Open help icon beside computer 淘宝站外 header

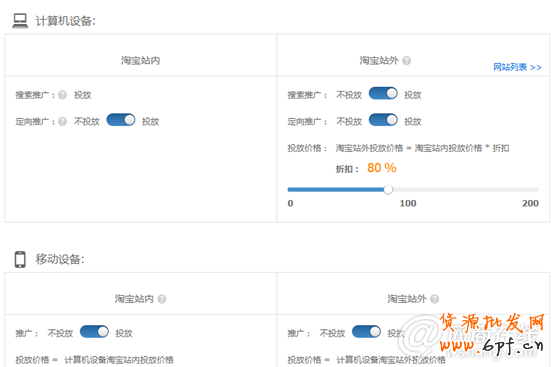tap(407, 60)
